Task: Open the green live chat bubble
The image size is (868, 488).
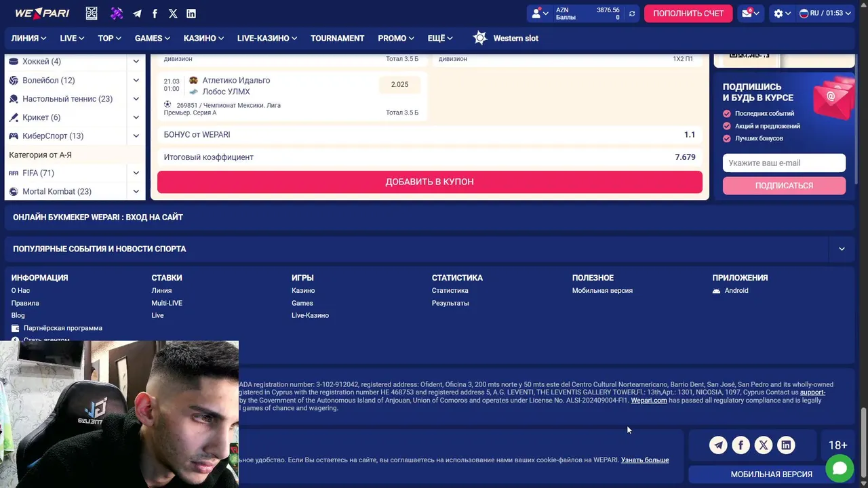Action: 840,468
